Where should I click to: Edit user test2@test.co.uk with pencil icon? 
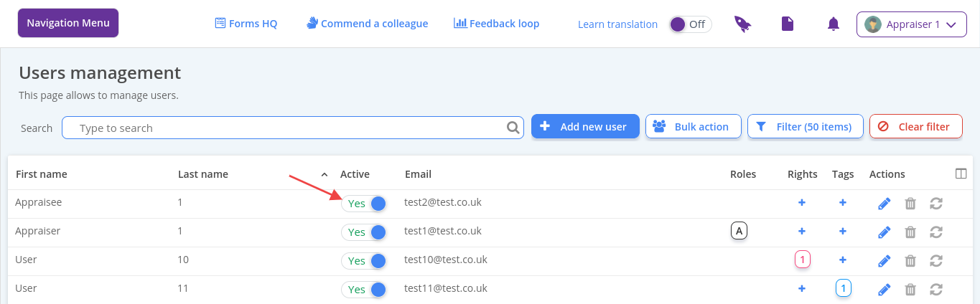pos(885,204)
